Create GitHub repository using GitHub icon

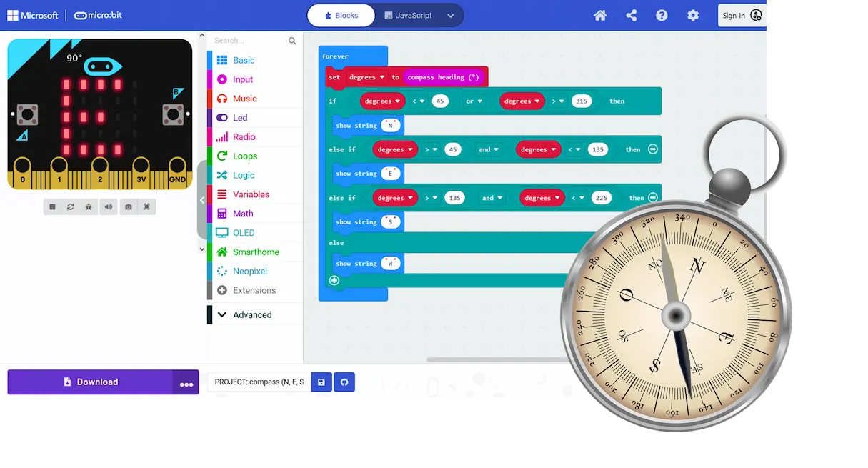coord(344,382)
